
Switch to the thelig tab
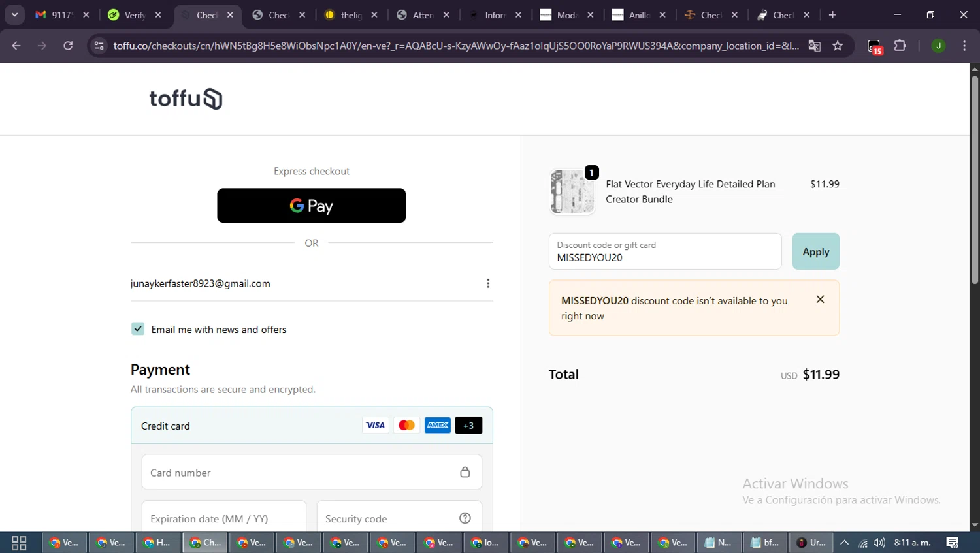pyautogui.click(x=344, y=15)
